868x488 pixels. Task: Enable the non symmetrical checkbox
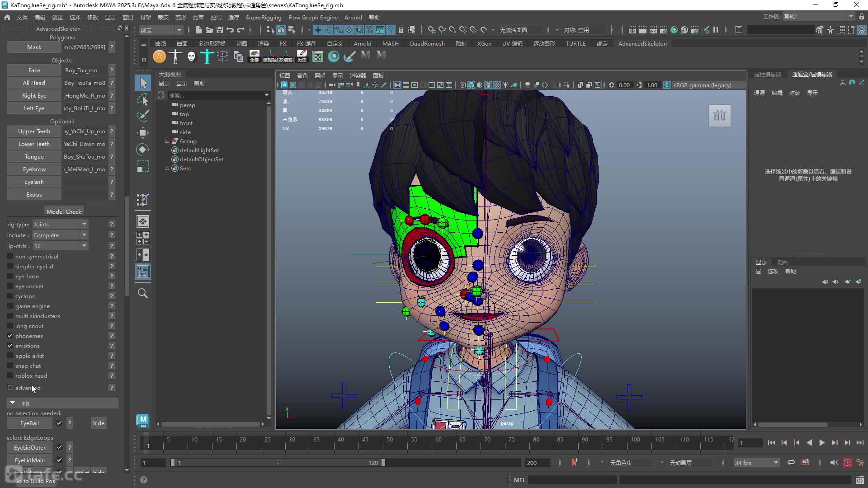10,256
